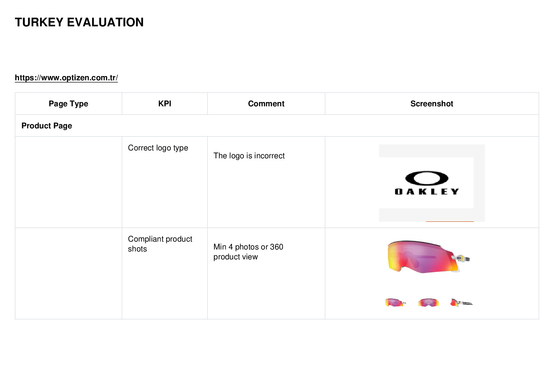Click the Page Type column header
Screen dimensions: 554x392
click(x=68, y=104)
